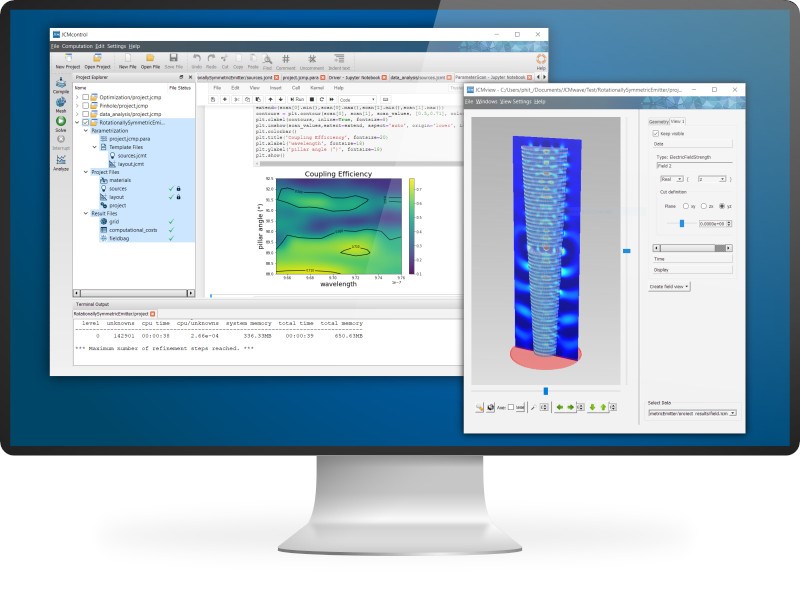Select fieldbag in Result Files
This screenshot has width=800, height=591.
tap(121, 239)
